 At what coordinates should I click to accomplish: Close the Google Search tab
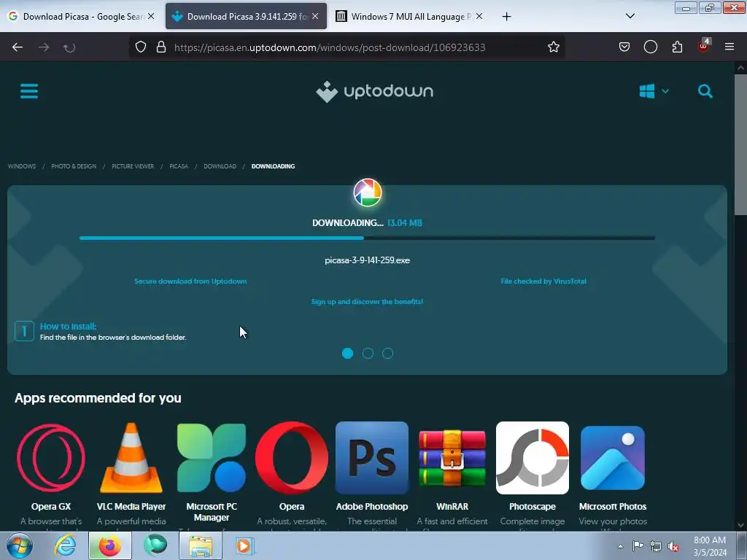pyautogui.click(x=151, y=16)
